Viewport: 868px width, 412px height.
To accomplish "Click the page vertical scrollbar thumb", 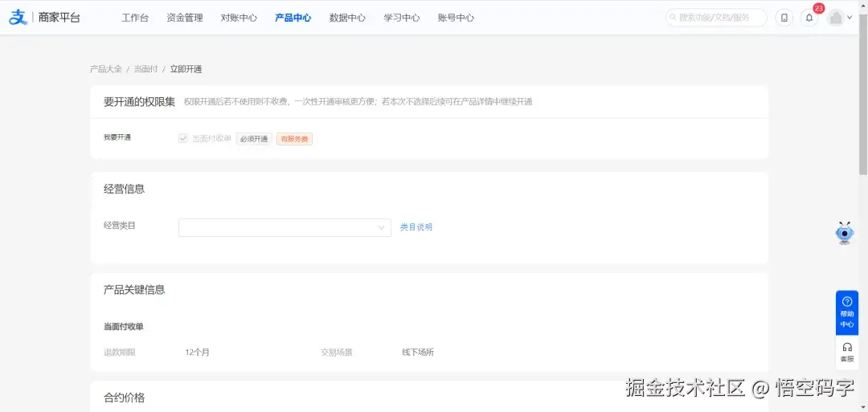I will click(x=863, y=93).
